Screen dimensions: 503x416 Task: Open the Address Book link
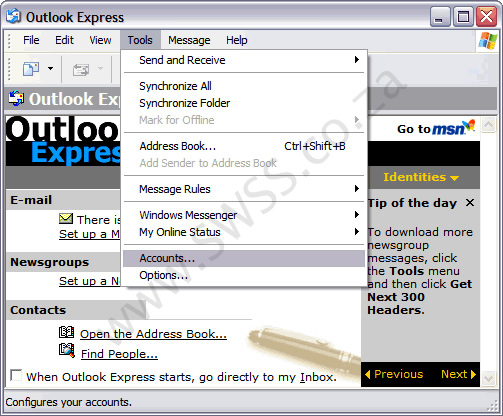coord(153,334)
